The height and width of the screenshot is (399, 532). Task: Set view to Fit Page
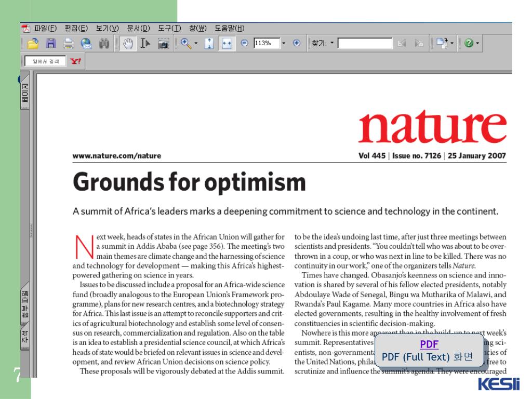tap(209, 44)
